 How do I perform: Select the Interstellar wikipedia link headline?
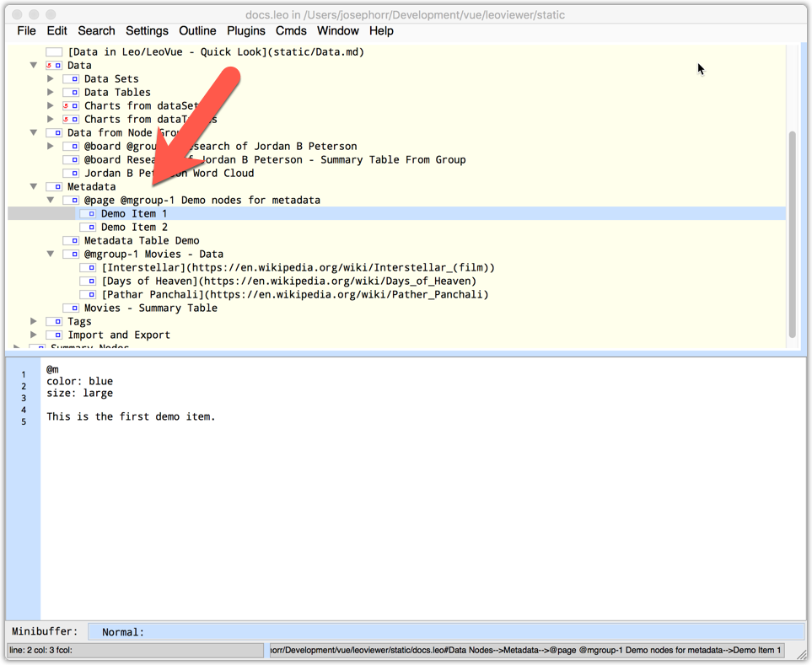coord(298,267)
